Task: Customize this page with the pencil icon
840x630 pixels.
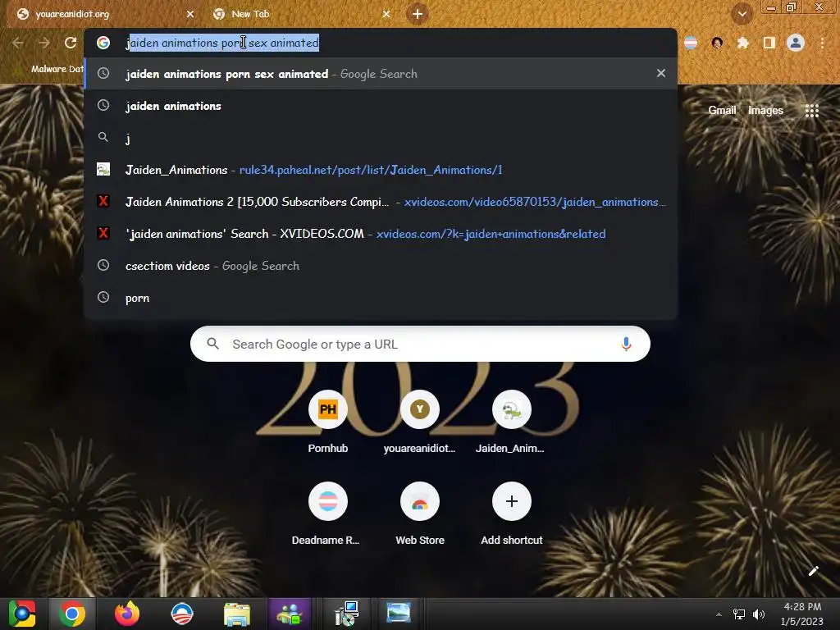Action: pos(813,571)
